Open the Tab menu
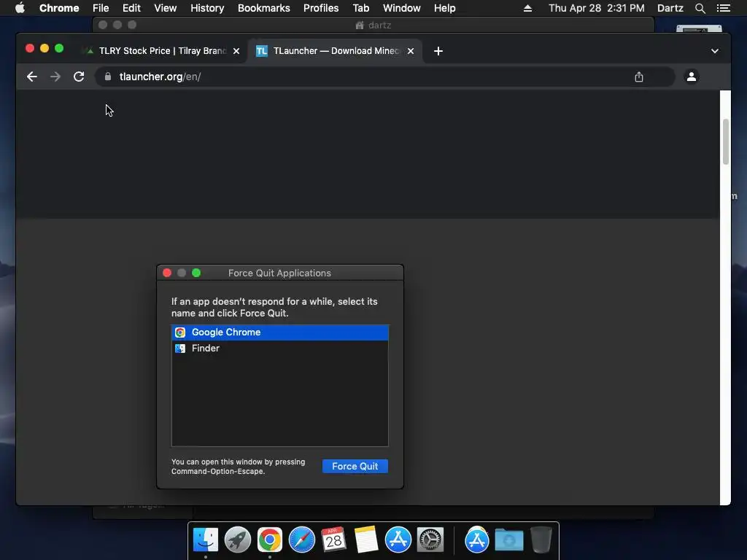This screenshot has height=560, width=747. [x=360, y=8]
